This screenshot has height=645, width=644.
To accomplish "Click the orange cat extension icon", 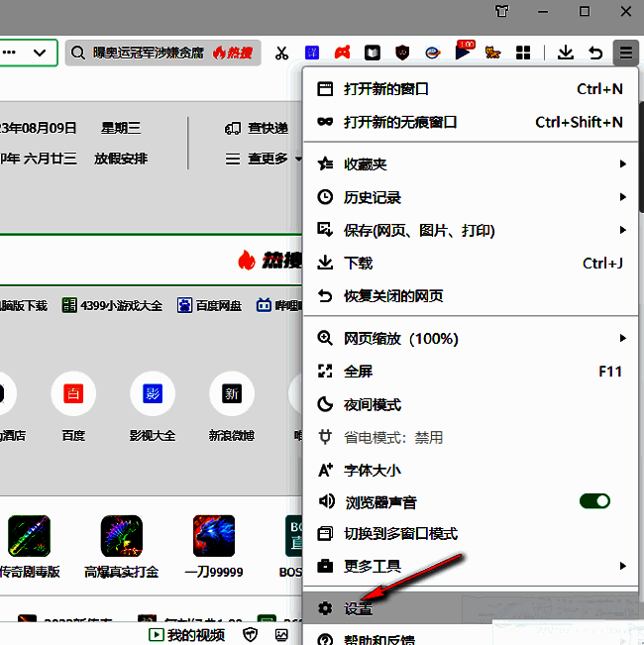I will click(x=492, y=53).
